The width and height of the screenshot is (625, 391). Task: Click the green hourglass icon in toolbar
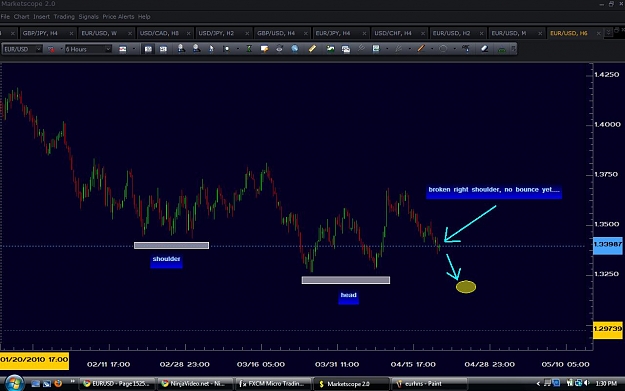pyautogui.click(x=249, y=49)
